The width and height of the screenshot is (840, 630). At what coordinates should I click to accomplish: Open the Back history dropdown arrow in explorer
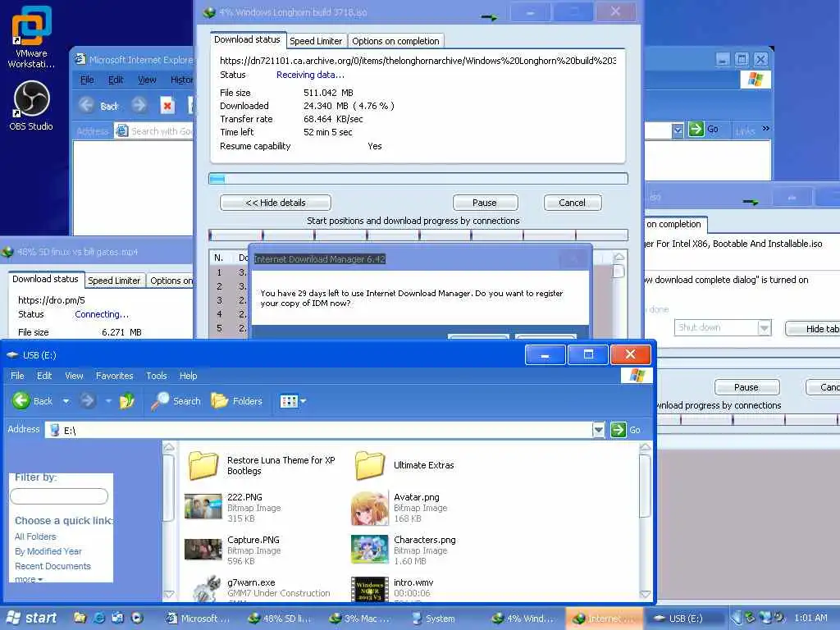click(x=66, y=400)
